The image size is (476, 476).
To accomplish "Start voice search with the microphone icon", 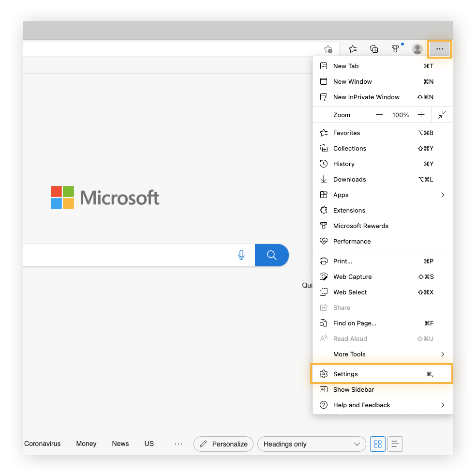I will pos(241,255).
